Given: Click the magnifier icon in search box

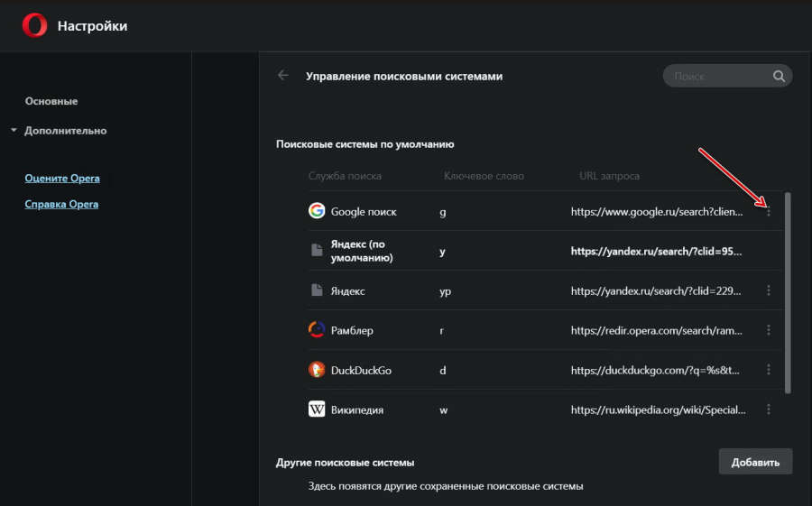Looking at the screenshot, I should [779, 76].
